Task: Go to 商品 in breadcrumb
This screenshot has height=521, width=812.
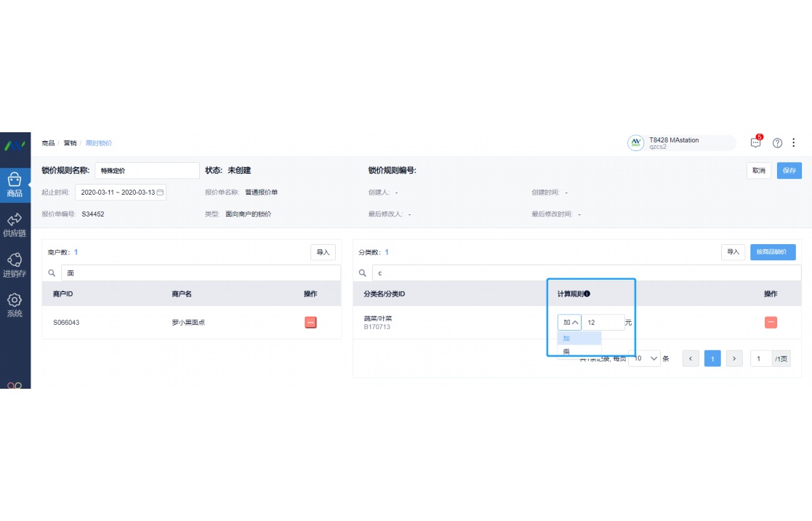Action: [48, 143]
